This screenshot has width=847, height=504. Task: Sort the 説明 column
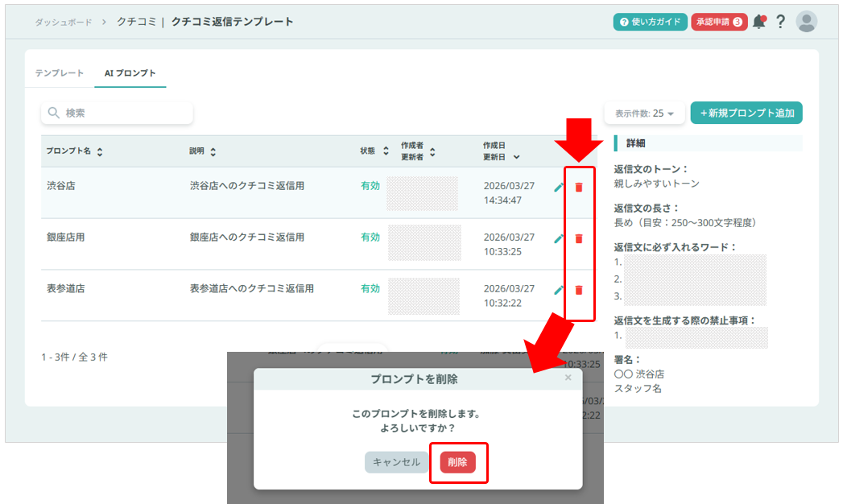pos(202,151)
